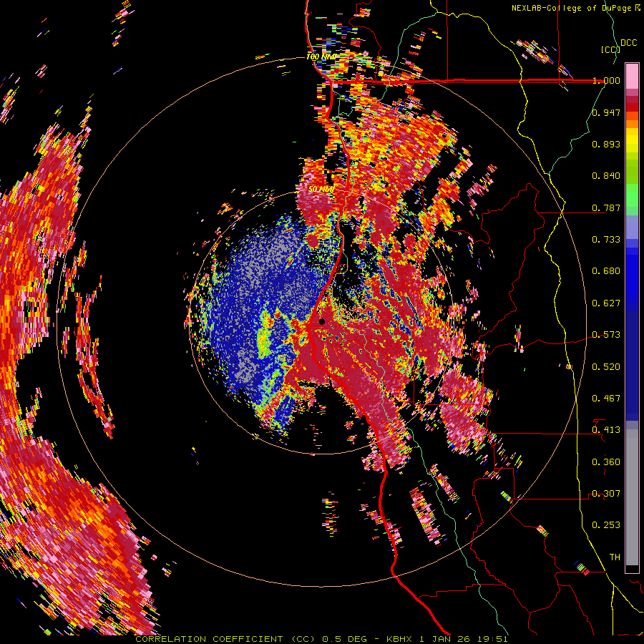Click the 50 NM range ring label
The height and width of the screenshot is (644, 644).
[321, 190]
